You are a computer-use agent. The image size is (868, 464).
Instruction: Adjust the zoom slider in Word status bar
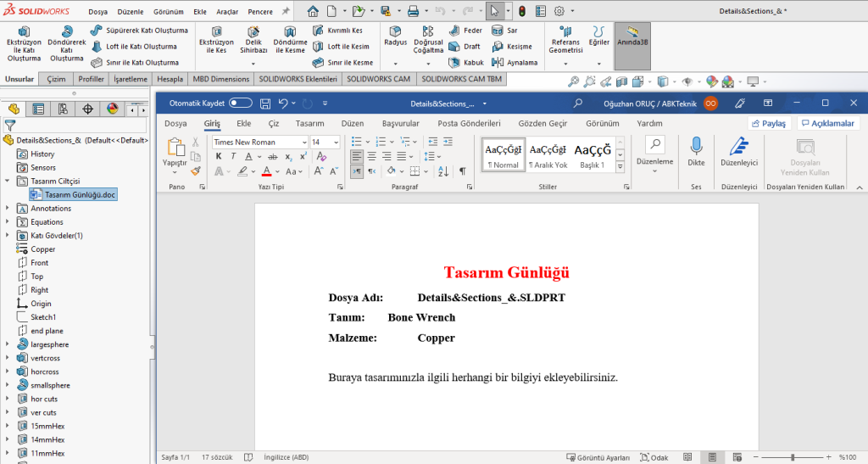pyautogui.click(x=792, y=457)
